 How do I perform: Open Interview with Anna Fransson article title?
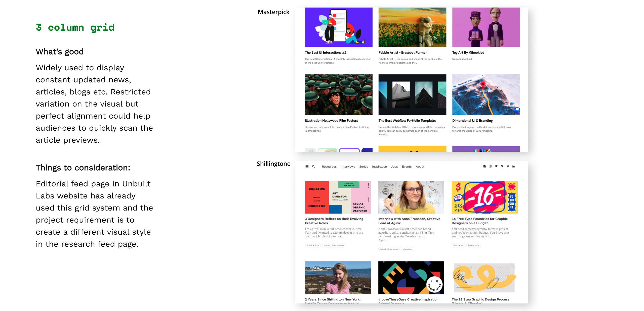coord(409,221)
